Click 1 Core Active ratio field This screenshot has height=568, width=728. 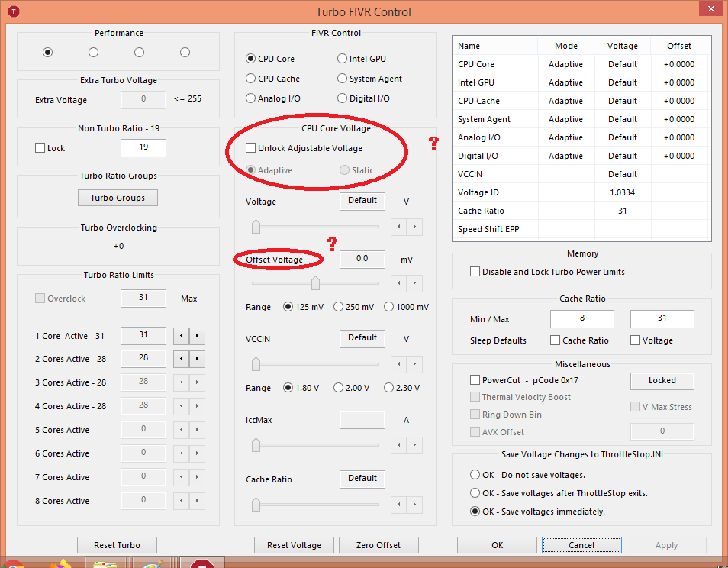click(143, 335)
